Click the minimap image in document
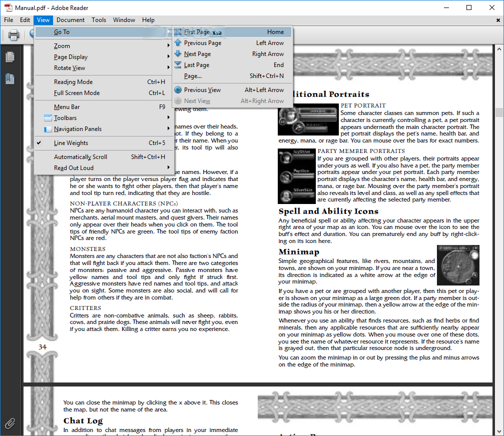Screen dimensions: 504x436 coord(458,265)
